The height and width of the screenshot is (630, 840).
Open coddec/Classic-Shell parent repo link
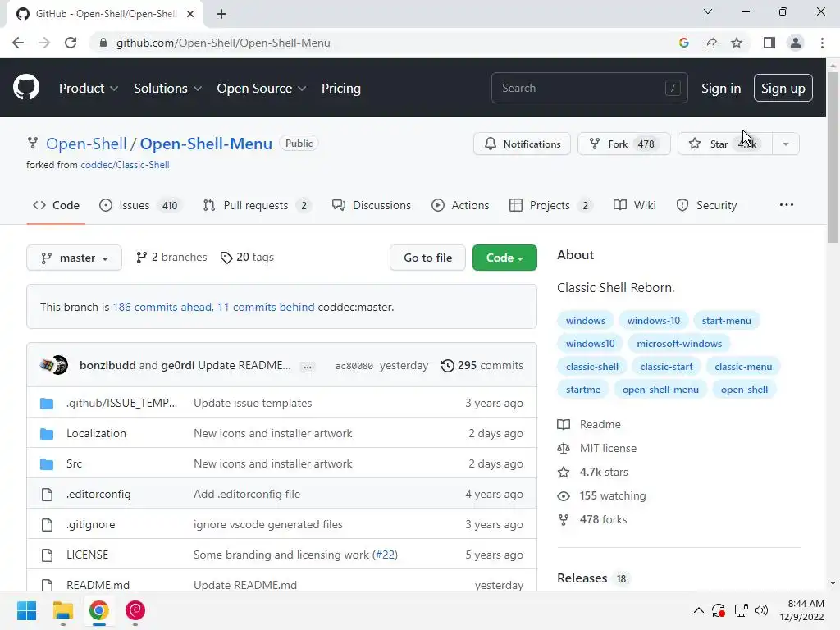tap(125, 165)
